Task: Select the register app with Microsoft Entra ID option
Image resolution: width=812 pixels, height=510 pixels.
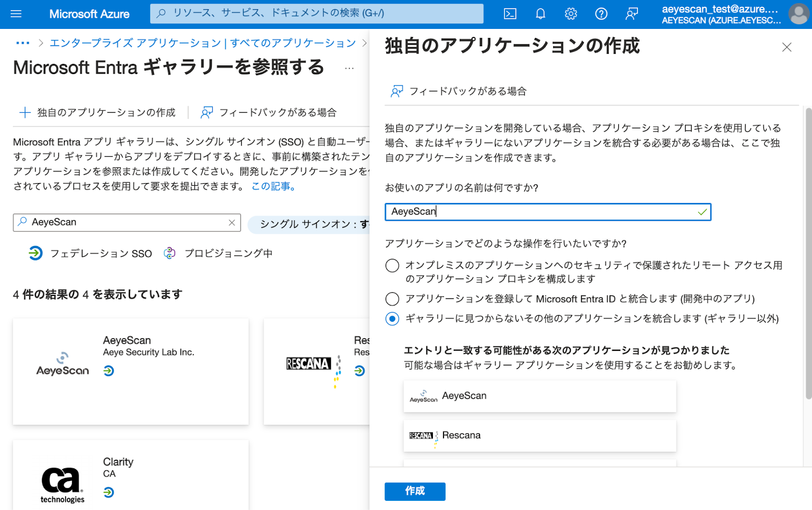Action: (x=392, y=299)
